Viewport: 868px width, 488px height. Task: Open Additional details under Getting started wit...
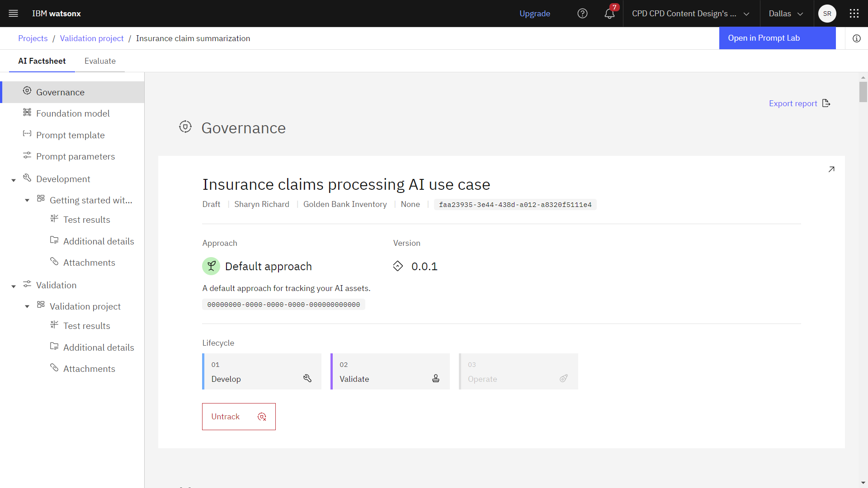click(x=99, y=241)
